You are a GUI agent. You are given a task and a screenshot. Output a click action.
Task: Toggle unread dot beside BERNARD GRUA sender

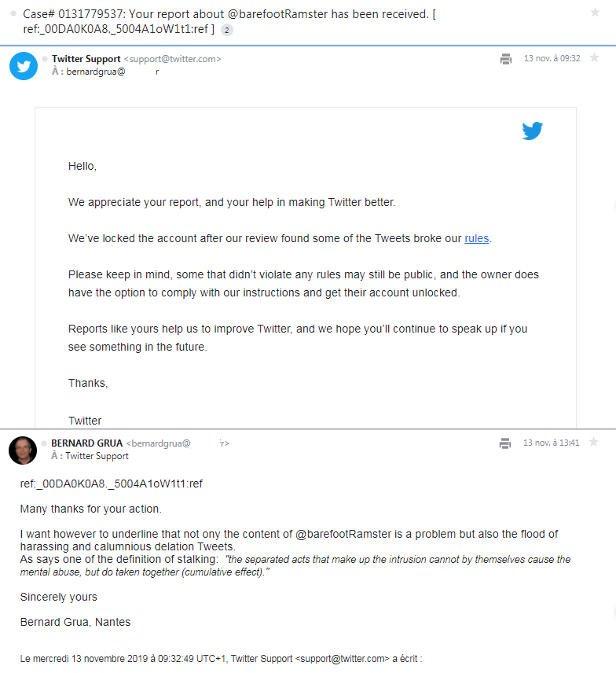[45, 443]
